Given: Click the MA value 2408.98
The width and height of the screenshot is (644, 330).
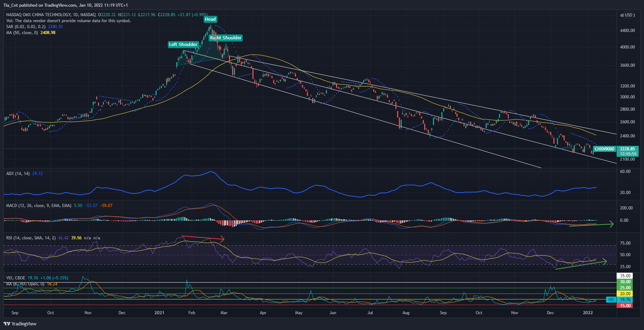Looking at the screenshot, I should 48,33.
